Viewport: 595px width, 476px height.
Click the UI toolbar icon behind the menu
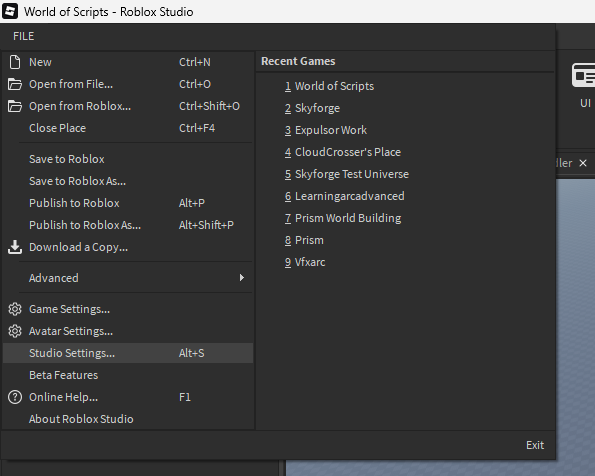584,76
